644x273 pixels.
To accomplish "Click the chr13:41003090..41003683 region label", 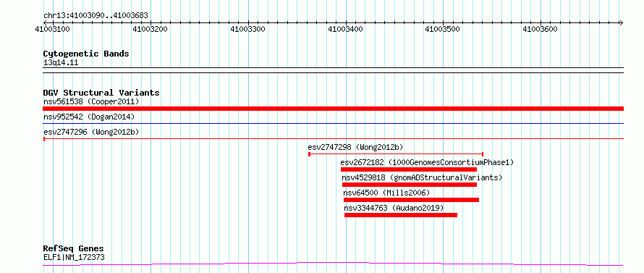I will click(x=96, y=16).
